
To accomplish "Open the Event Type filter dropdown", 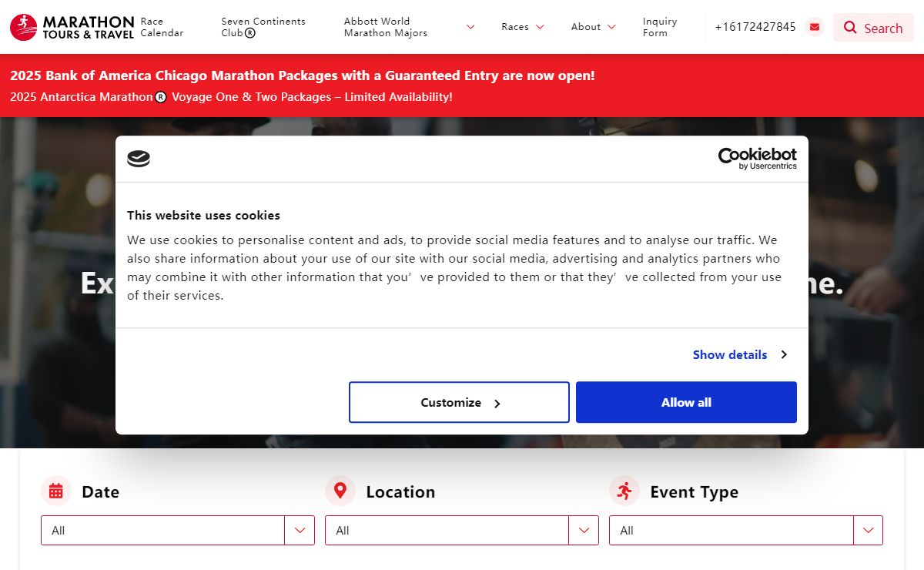I will coord(746,530).
